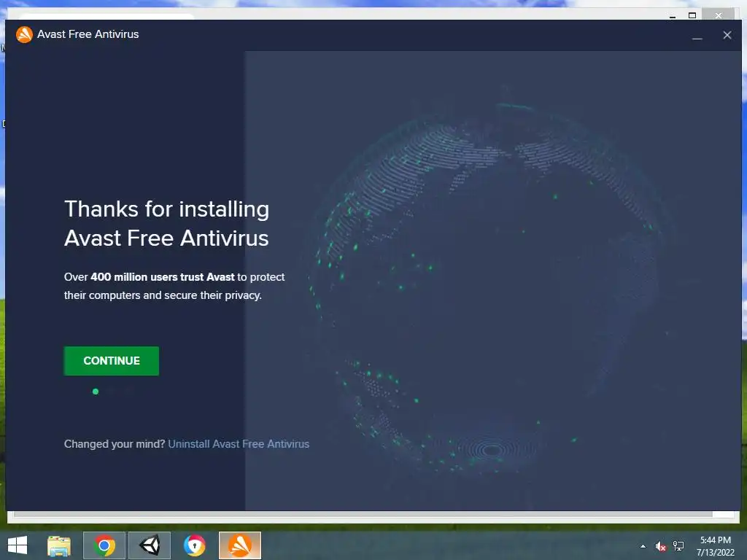Click the green CONTINUE button
This screenshot has height=560, width=747.
pyautogui.click(x=112, y=361)
